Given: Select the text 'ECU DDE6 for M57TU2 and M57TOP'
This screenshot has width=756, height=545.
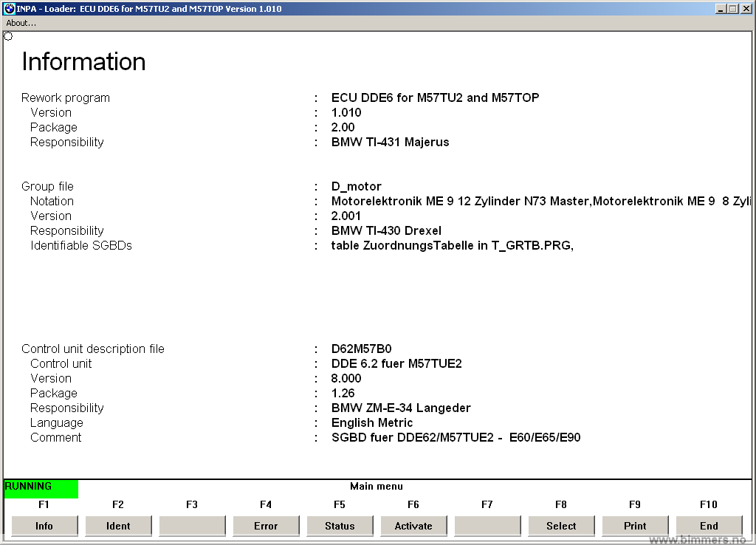Looking at the screenshot, I should 435,98.
